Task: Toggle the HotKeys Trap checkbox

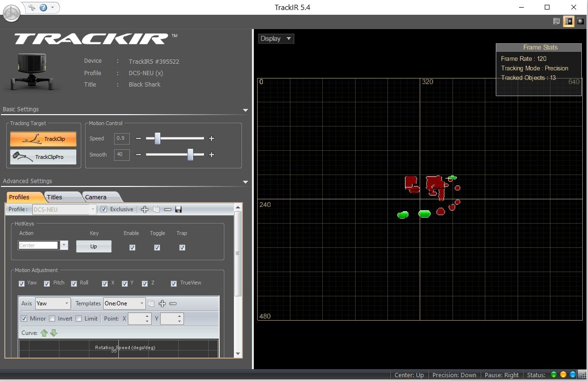Action: click(x=182, y=247)
